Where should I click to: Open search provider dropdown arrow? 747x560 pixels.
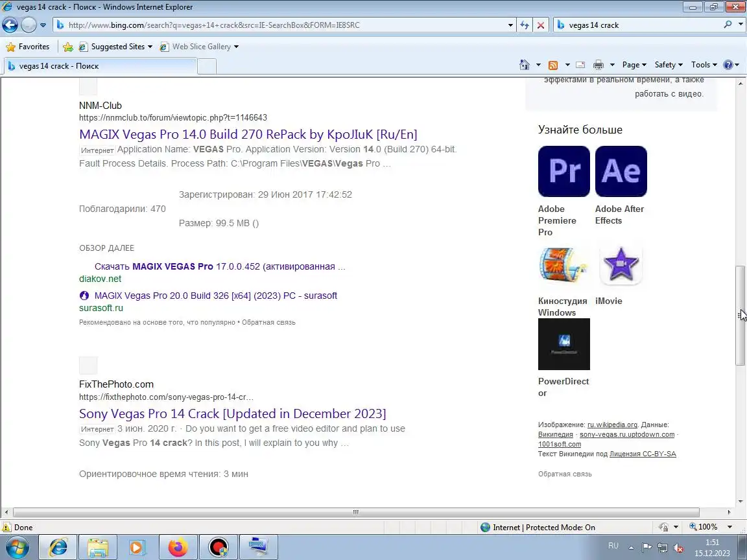tap(740, 25)
